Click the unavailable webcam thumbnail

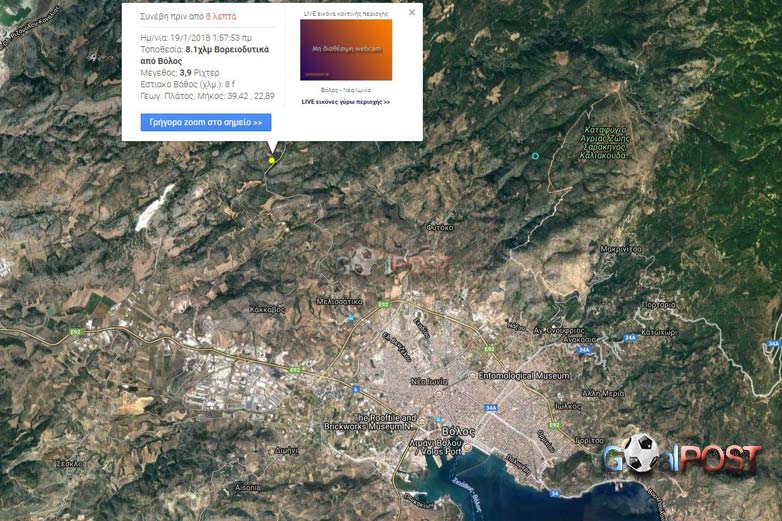tap(346, 49)
